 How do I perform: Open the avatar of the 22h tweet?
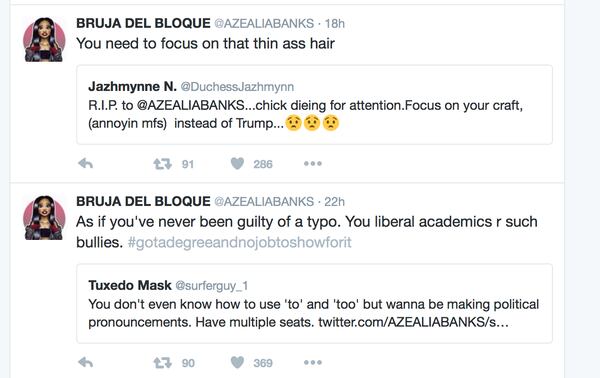tap(44, 218)
